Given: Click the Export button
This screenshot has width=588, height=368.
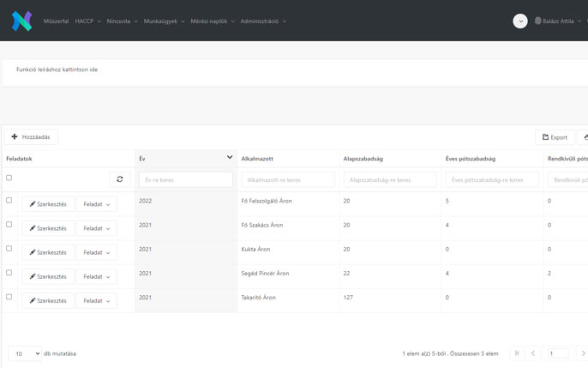Looking at the screenshot, I should [x=555, y=137].
